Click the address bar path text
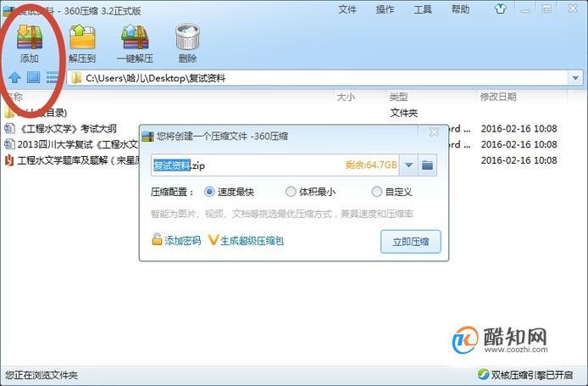Image resolution: width=588 pixels, height=386 pixels. [x=155, y=78]
